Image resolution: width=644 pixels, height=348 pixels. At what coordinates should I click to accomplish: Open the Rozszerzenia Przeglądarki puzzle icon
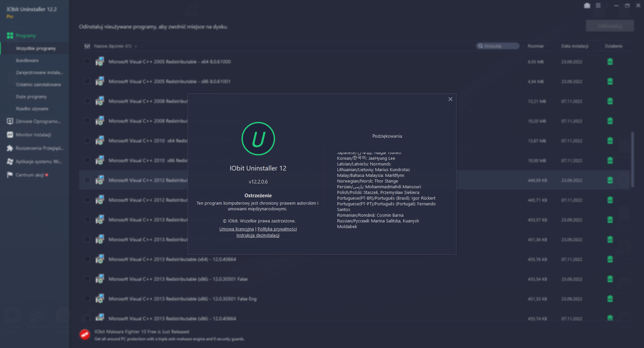pyautogui.click(x=10, y=148)
